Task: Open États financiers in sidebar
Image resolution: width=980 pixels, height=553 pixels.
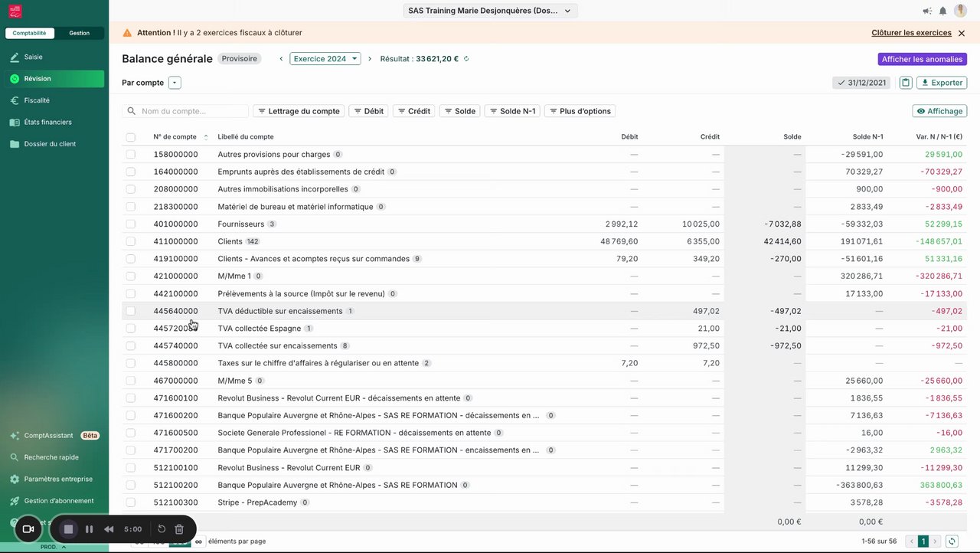Action: click(54, 122)
